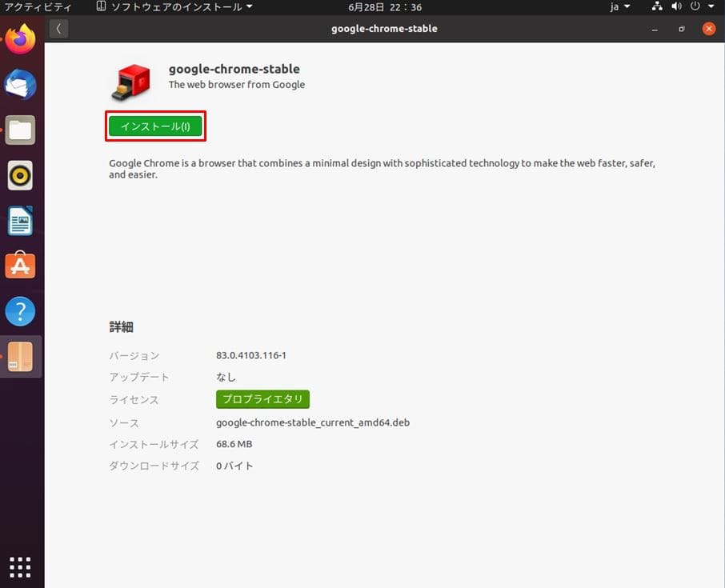Open Ubuntu Software store icon in dock
This screenshot has width=725, height=588.
(x=20, y=266)
